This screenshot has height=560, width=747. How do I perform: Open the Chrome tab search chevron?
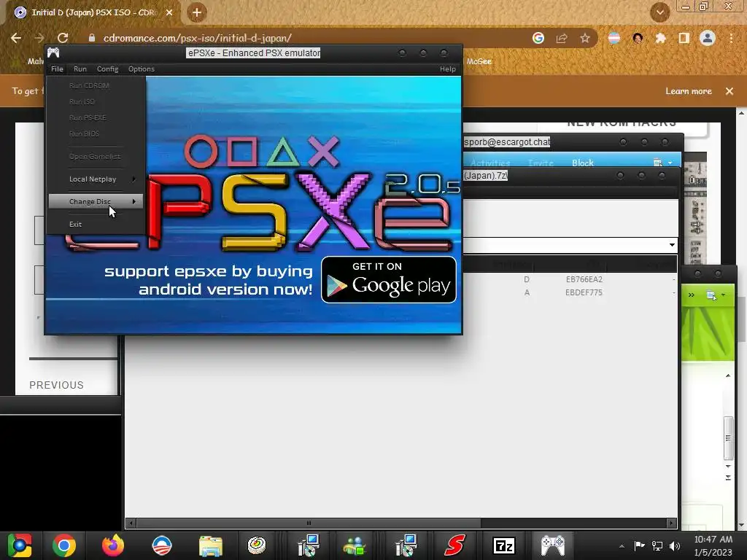[659, 12]
